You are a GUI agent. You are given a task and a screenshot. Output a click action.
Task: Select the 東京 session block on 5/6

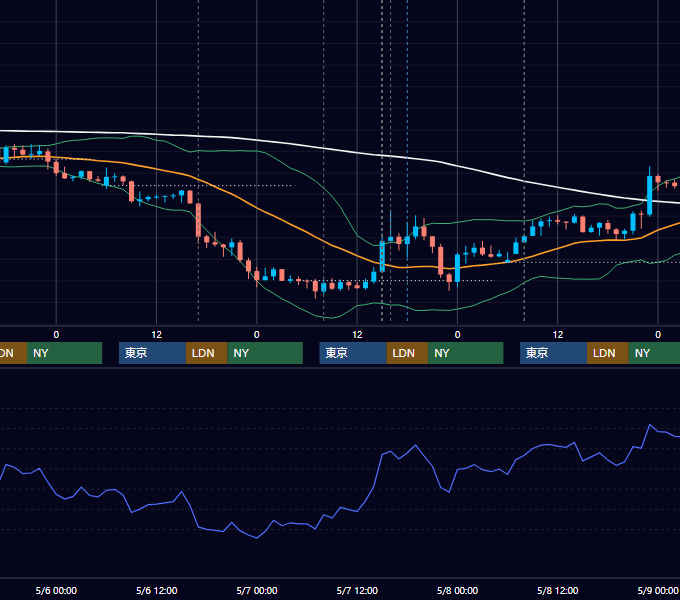[152, 353]
